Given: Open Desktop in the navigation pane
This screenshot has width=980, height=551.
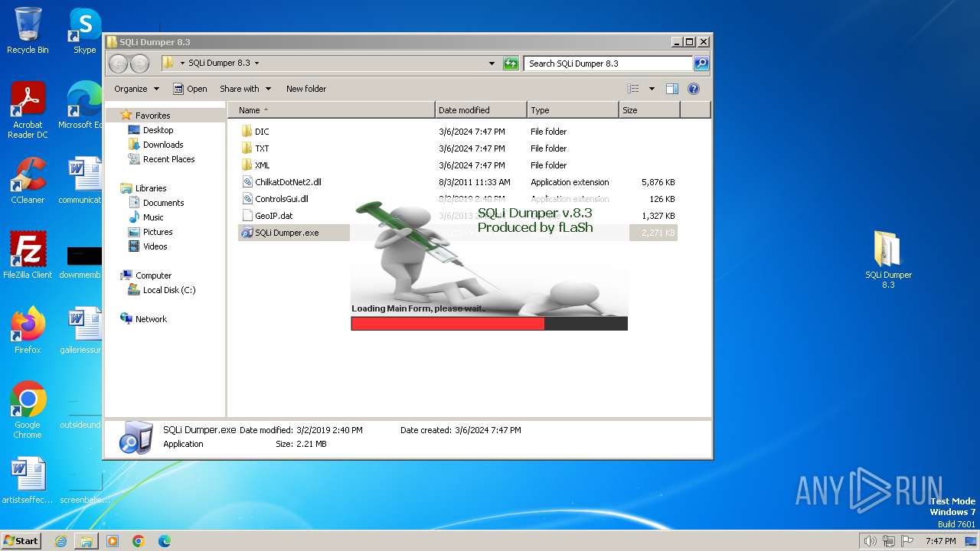Looking at the screenshot, I should pos(158,130).
